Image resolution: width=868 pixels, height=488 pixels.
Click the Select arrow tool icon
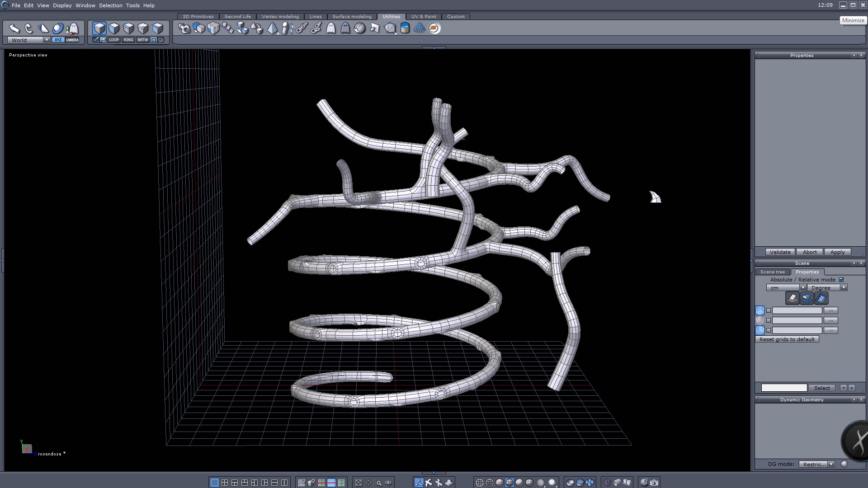click(x=14, y=28)
